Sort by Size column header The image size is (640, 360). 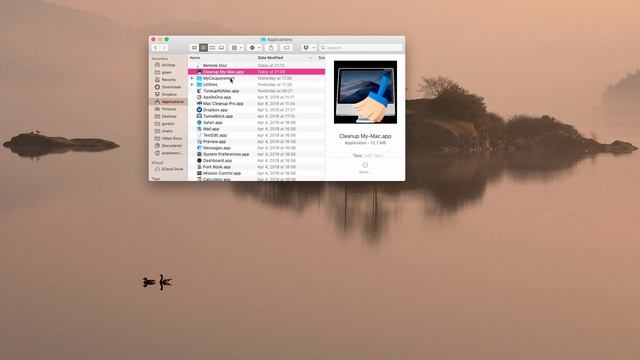[321, 58]
